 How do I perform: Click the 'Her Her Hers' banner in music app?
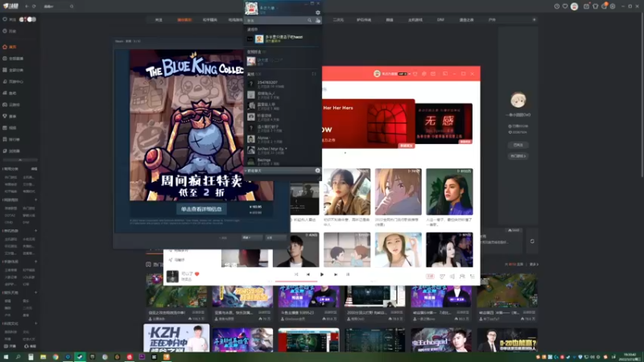[x=369, y=124]
